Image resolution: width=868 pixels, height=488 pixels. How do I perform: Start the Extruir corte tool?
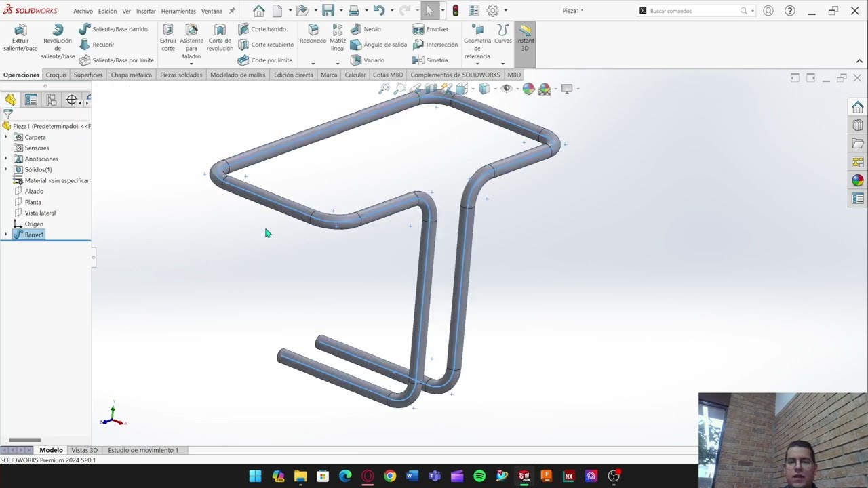pos(168,38)
